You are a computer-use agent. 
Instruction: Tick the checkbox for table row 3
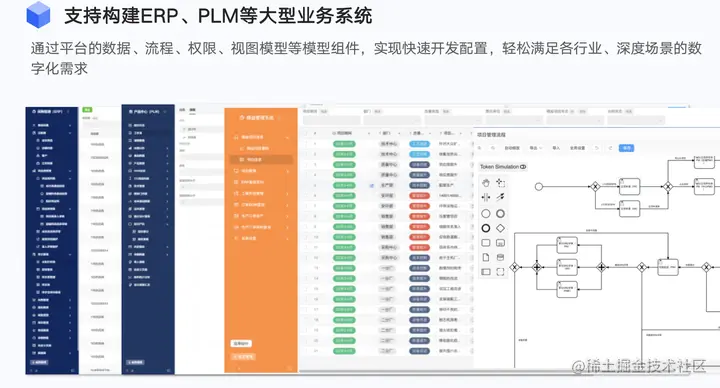coord(305,164)
